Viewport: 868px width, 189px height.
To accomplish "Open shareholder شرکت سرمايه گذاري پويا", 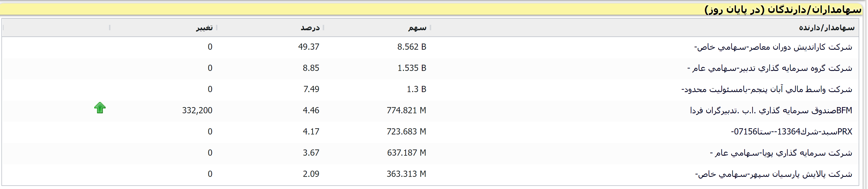I will tap(781, 153).
